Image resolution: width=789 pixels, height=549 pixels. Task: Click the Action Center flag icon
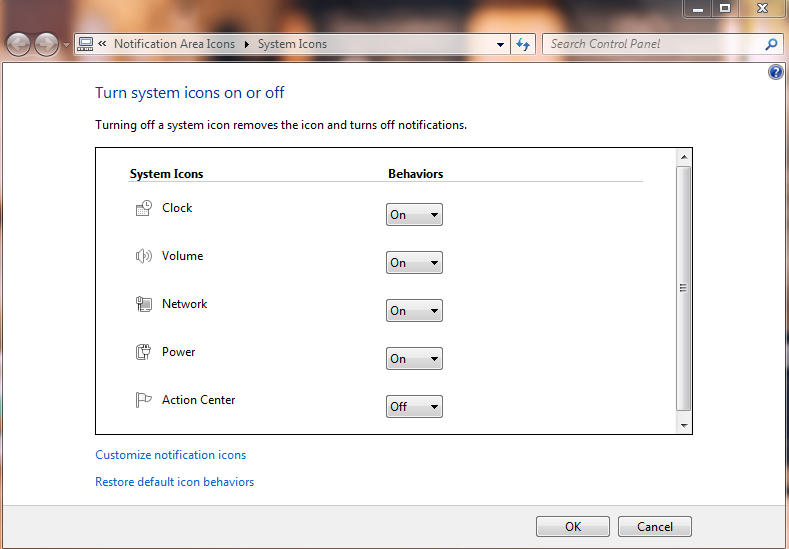143,400
